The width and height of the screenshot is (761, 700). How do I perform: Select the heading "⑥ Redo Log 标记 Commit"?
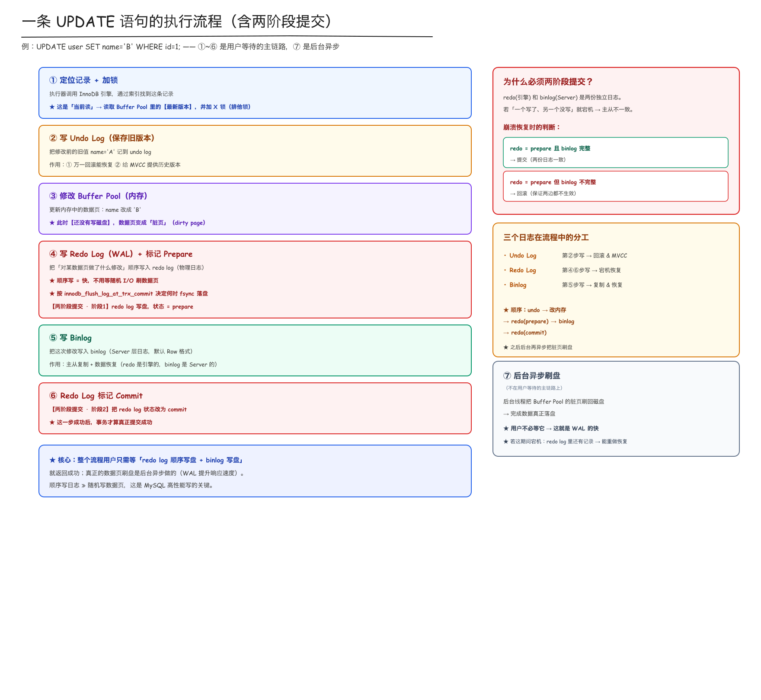(x=96, y=395)
